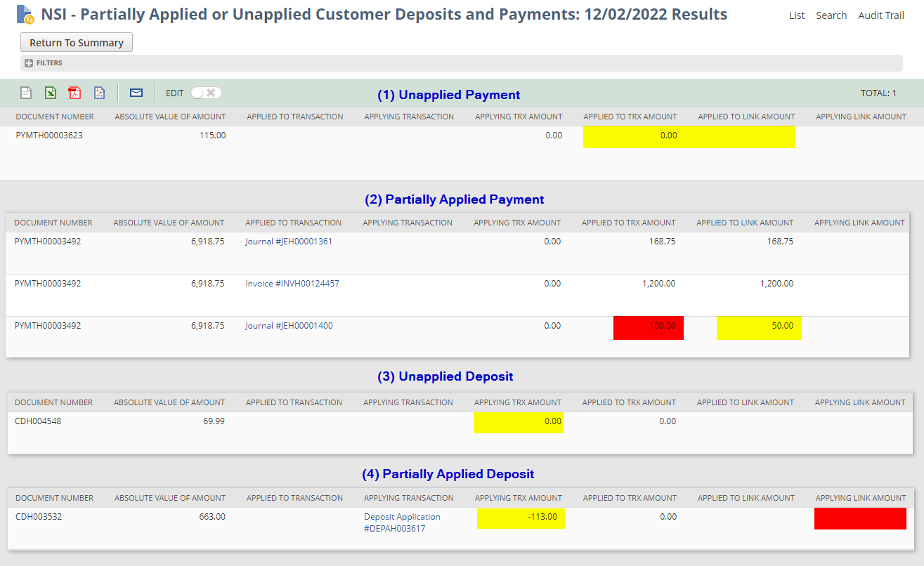
Task: Open the List menu link
Action: [x=797, y=15]
